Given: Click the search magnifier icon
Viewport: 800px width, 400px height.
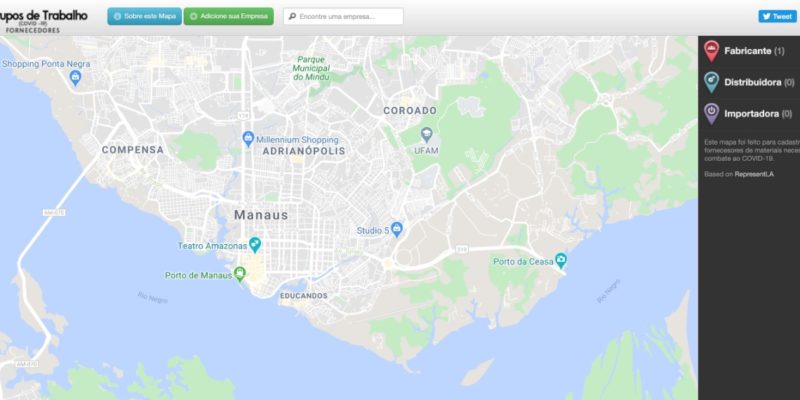Looking at the screenshot, I should coord(292,16).
